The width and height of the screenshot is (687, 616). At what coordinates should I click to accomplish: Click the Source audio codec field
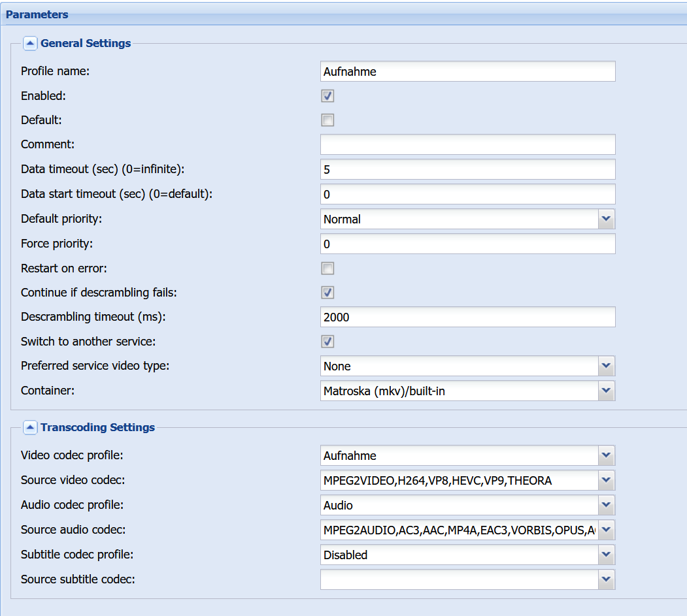pyautogui.click(x=460, y=530)
